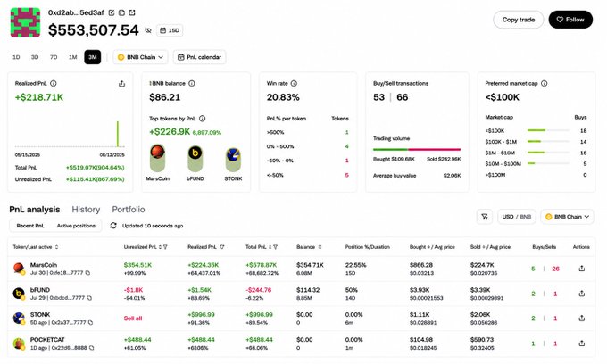Viewport: 607px width, 364px height.
Task: Click the $1M - $10M market cap bar
Action: (548, 153)
